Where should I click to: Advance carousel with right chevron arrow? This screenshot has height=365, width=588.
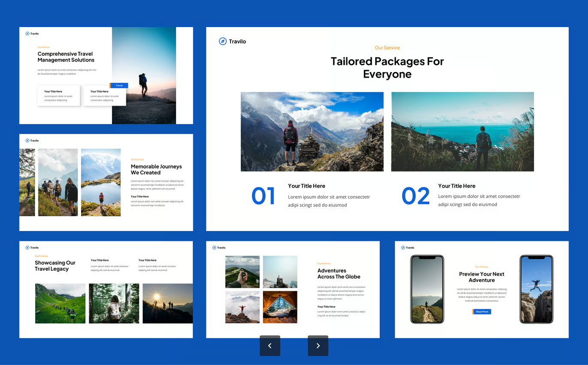point(318,346)
